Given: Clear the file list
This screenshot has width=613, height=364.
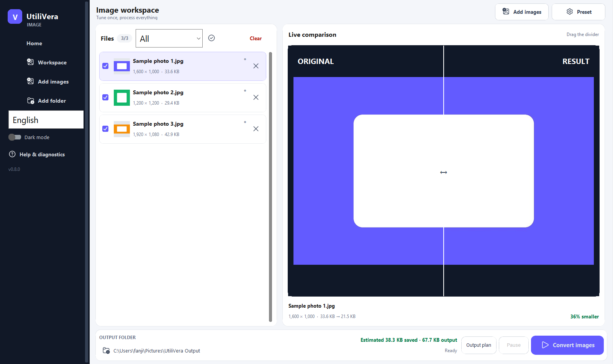Looking at the screenshot, I should (256, 38).
